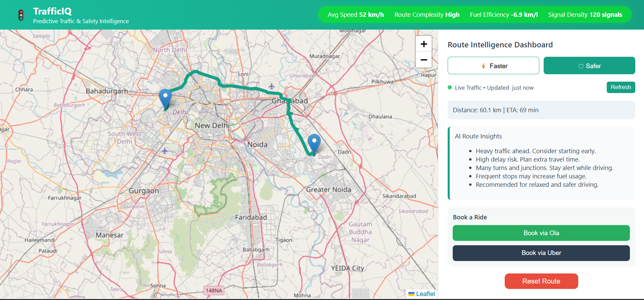Click the Dhaulana label on map

coord(380,117)
